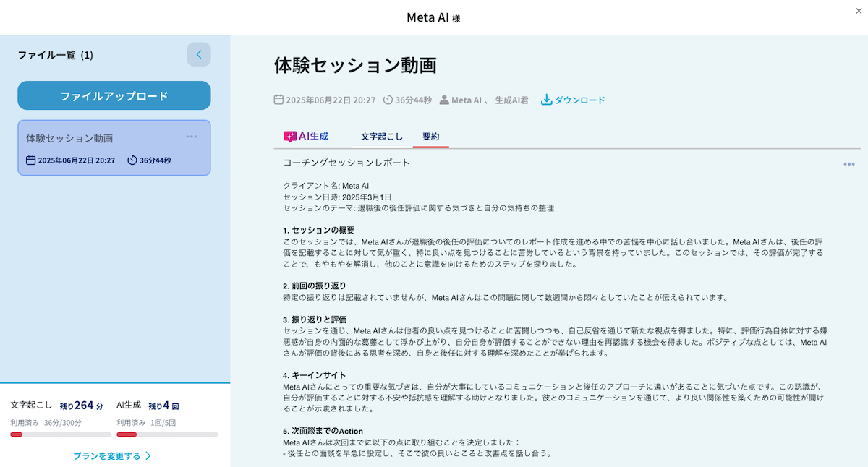Click the 3. 振り返りと評価 heading
The width and height of the screenshot is (868, 467).
[x=315, y=319]
